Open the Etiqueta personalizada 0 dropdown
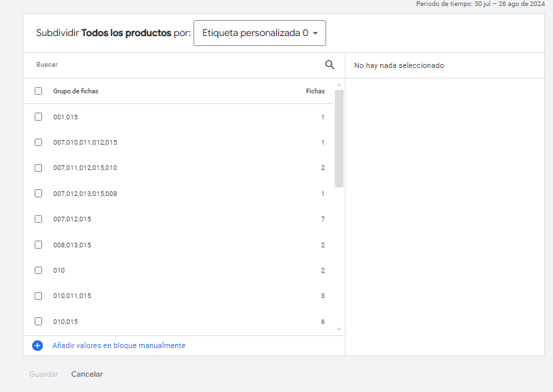553x392 pixels. (259, 33)
